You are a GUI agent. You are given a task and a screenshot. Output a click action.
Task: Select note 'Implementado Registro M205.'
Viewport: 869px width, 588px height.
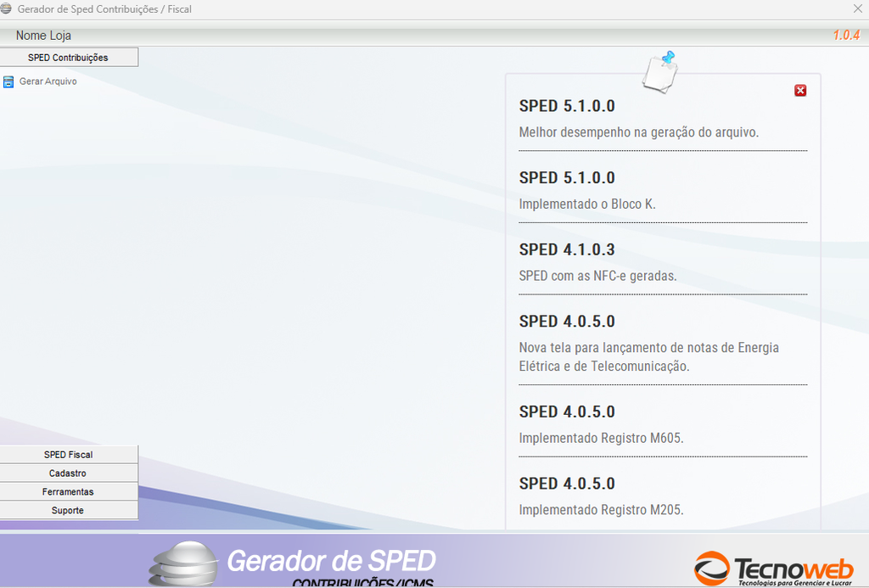(x=602, y=510)
